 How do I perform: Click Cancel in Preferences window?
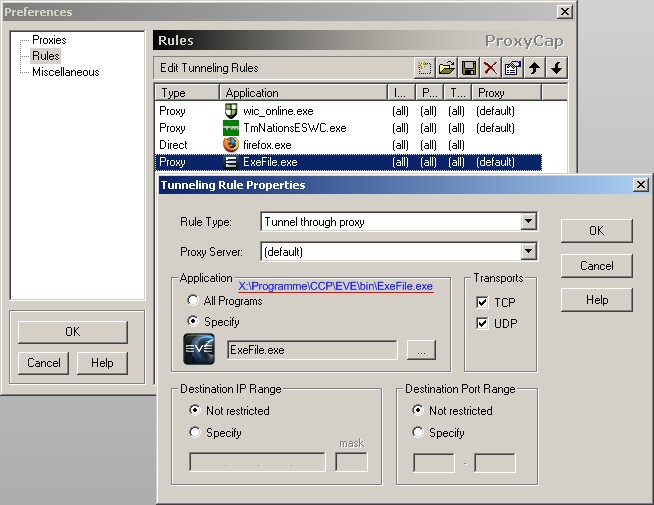[x=43, y=363]
